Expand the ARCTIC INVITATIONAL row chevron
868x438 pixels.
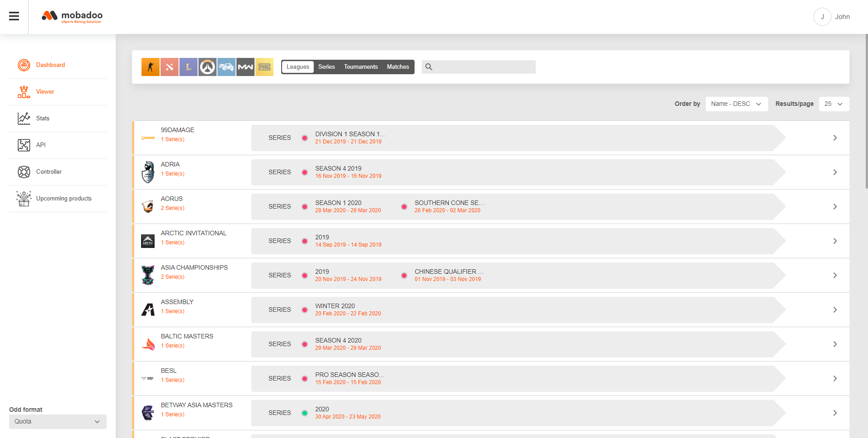pyautogui.click(x=835, y=241)
